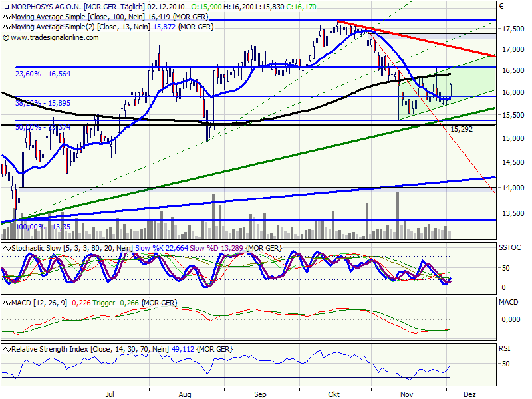Click the Okt label on the time axis
532x399 pixels.
point(334,394)
